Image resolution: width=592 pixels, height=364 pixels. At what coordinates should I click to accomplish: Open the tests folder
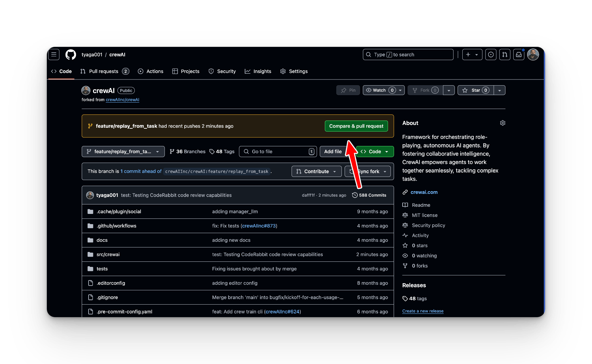[x=102, y=269]
